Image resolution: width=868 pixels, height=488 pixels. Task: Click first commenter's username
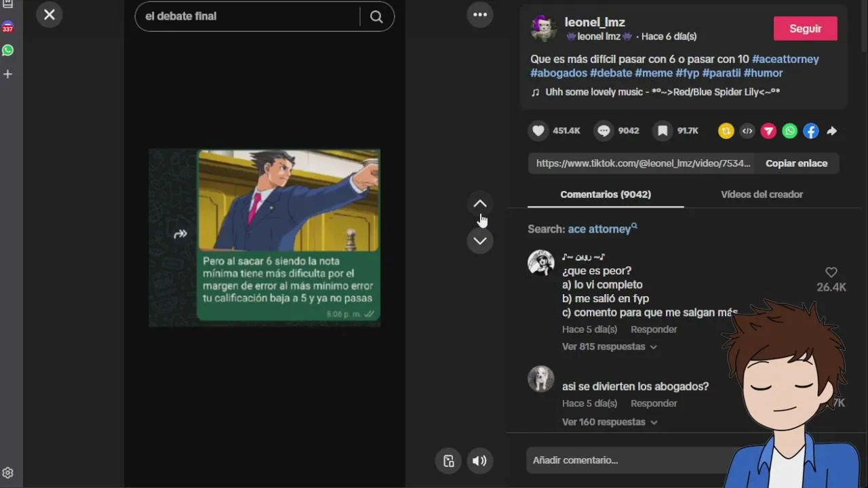point(583,257)
